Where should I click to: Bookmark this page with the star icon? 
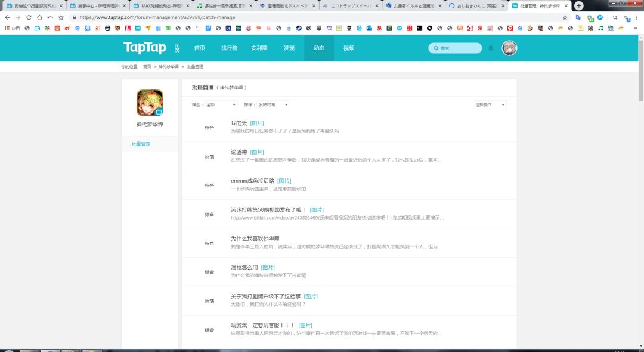(x=565, y=17)
